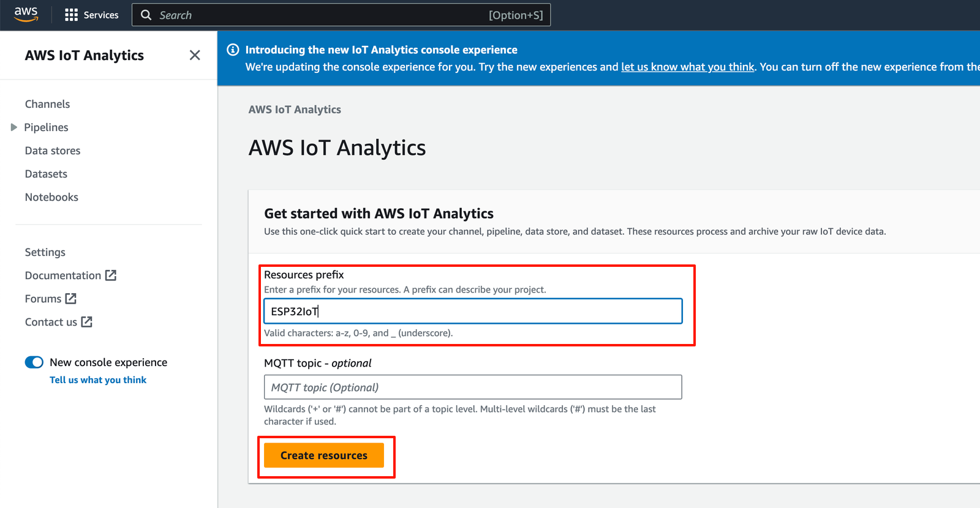Follow 'let us know what you think' banner link
980x508 pixels.
click(x=688, y=67)
